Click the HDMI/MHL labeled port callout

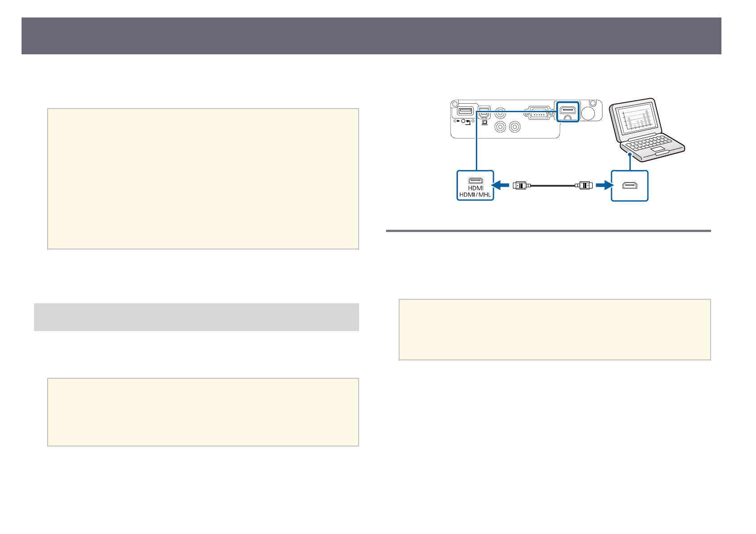tap(475, 185)
